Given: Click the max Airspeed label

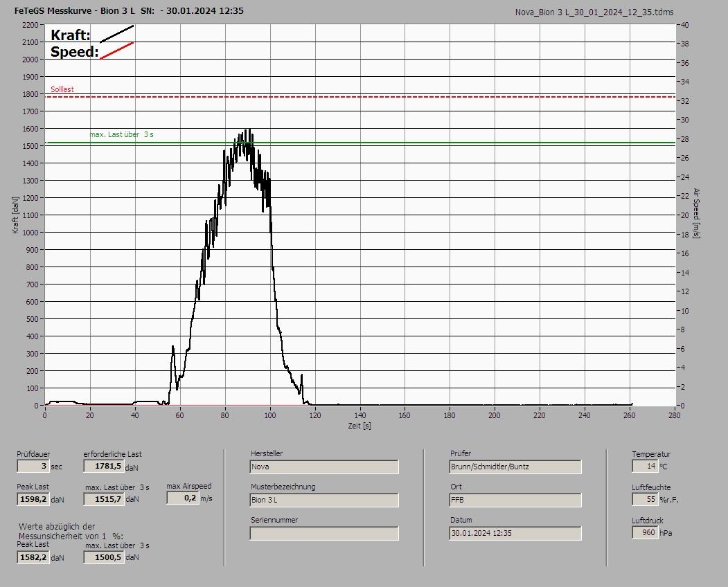Looking at the screenshot, I should point(189,487).
